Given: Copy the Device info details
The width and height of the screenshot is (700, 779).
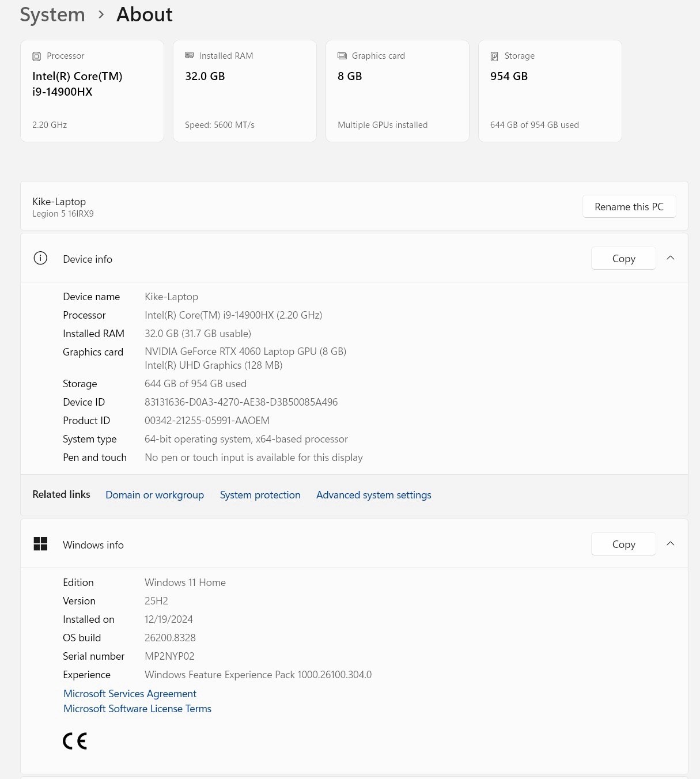Looking at the screenshot, I should [623, 258].
